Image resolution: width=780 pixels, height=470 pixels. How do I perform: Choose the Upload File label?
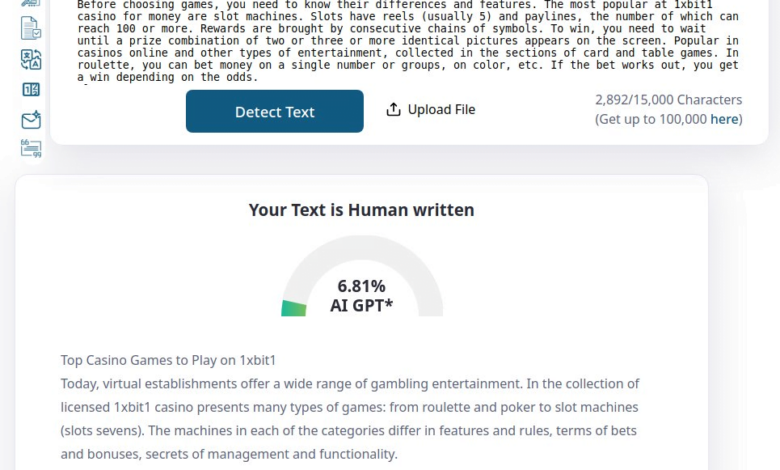pos(441,109)
